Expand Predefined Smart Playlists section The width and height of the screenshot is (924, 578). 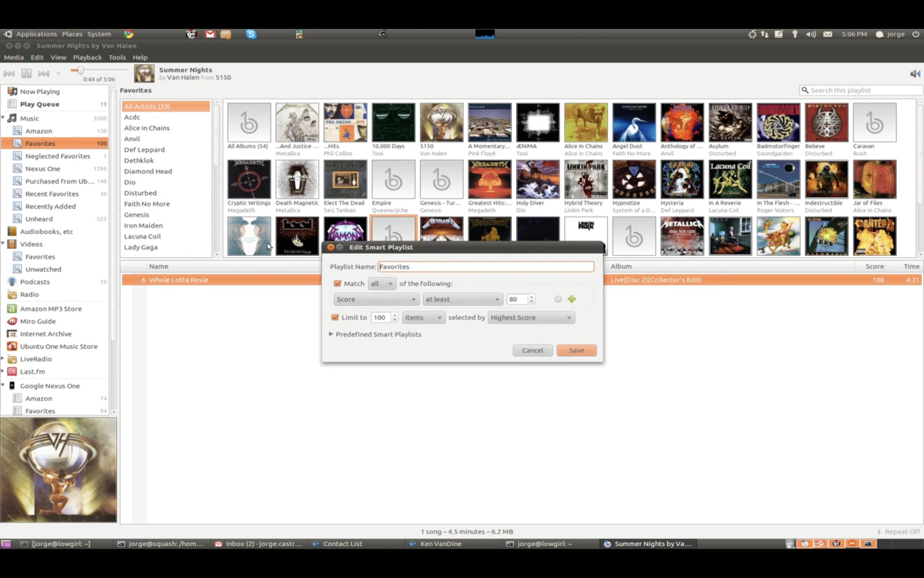tap(331, 334)
